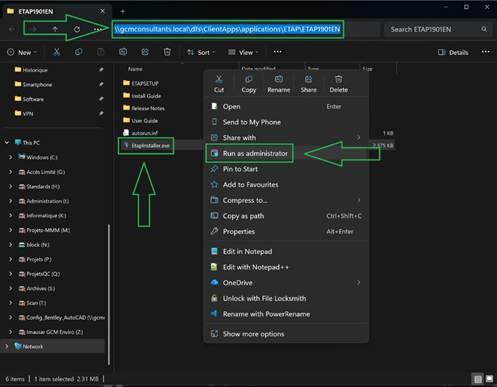Unpin the Smartphone quick access folder

101,84
